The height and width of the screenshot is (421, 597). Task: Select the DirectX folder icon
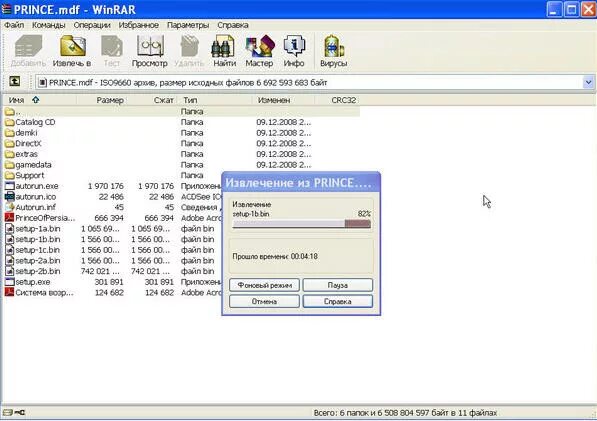point(10,144)
